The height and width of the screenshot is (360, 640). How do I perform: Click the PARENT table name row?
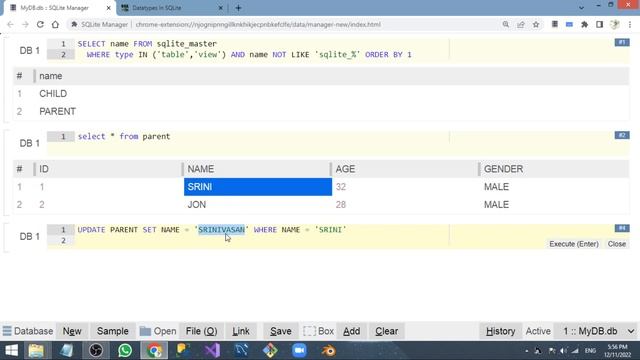(x=321, y=111)
